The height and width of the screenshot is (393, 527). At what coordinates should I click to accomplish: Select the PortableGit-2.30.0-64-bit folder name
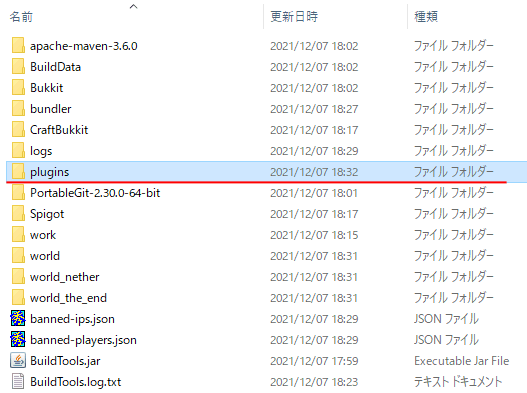(95, 193)
